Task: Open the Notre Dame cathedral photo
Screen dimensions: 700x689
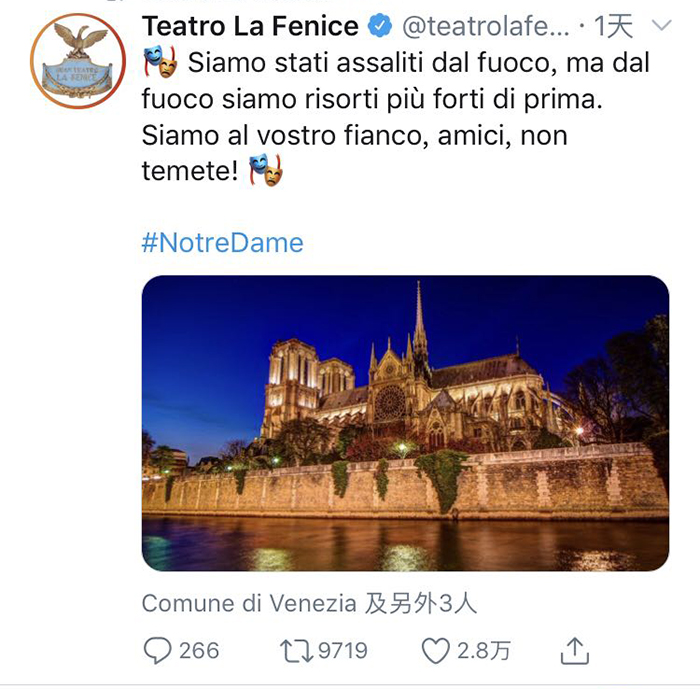Action: (405, 423)
